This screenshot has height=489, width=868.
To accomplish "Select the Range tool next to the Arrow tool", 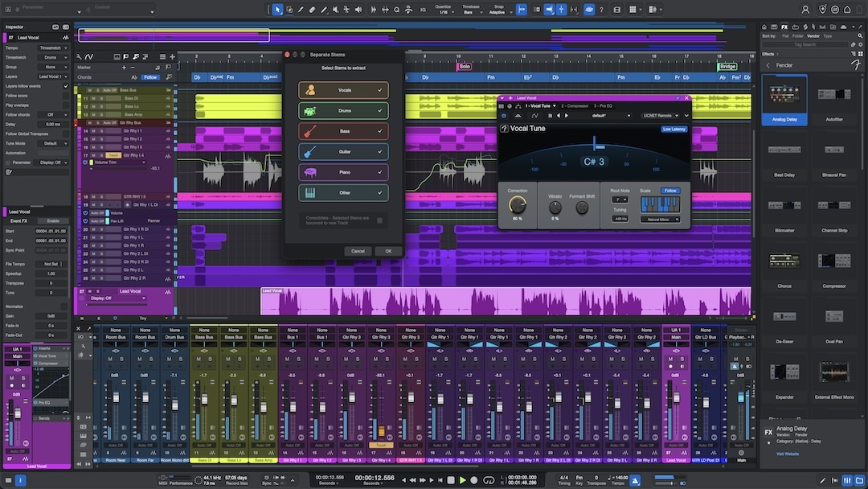I will pyautogui.click(x=289, y=10).
